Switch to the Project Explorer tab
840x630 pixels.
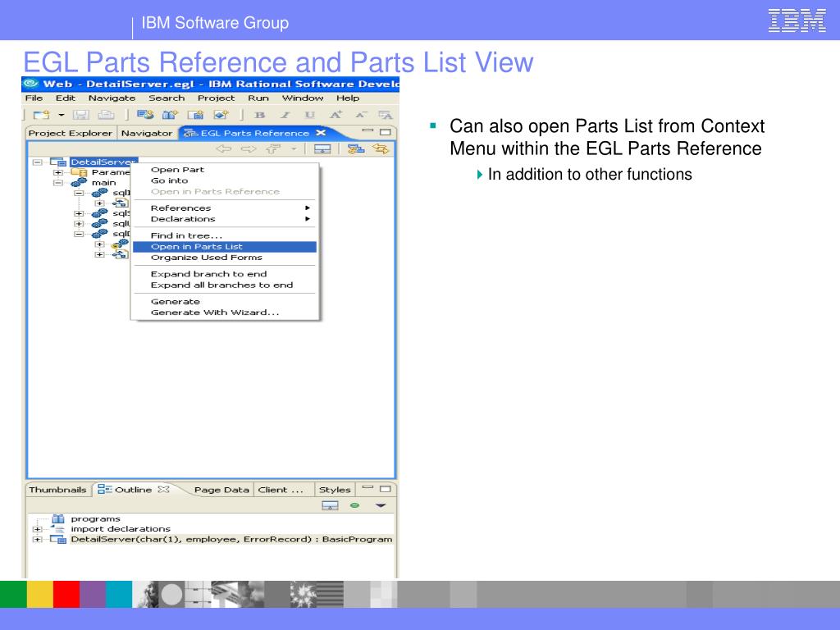(x=71, y=133)
